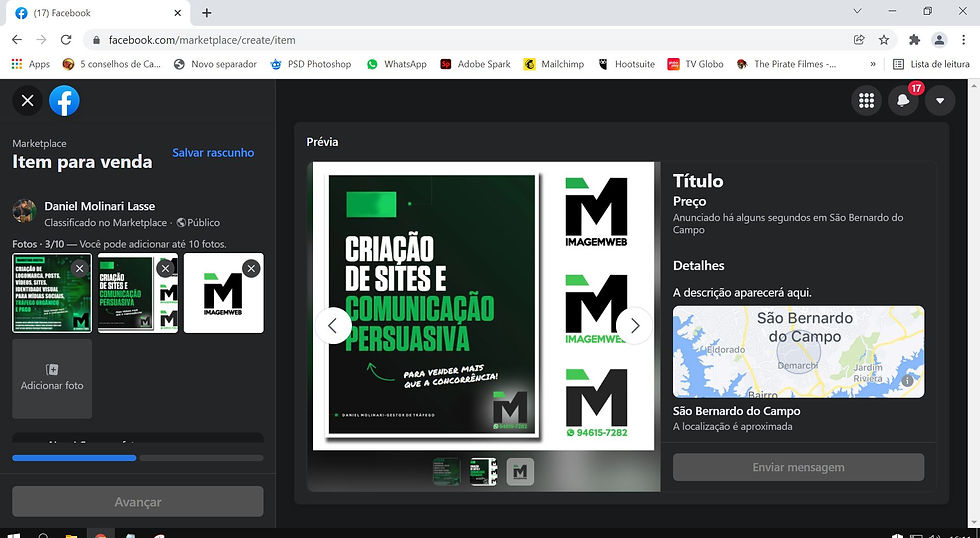This screenshot has width=980, height=538.
Task: Click Adicionar foto tile
Action: point(52,379)
